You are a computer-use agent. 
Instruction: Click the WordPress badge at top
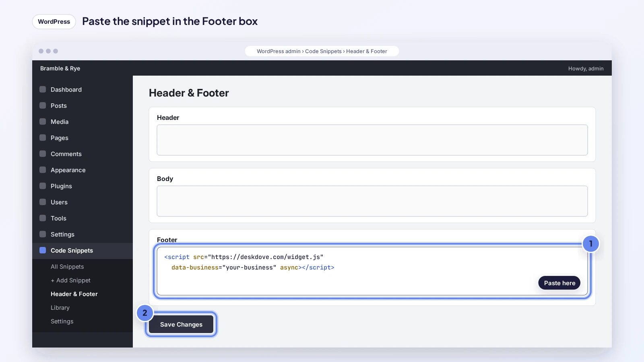coord(54,22)
